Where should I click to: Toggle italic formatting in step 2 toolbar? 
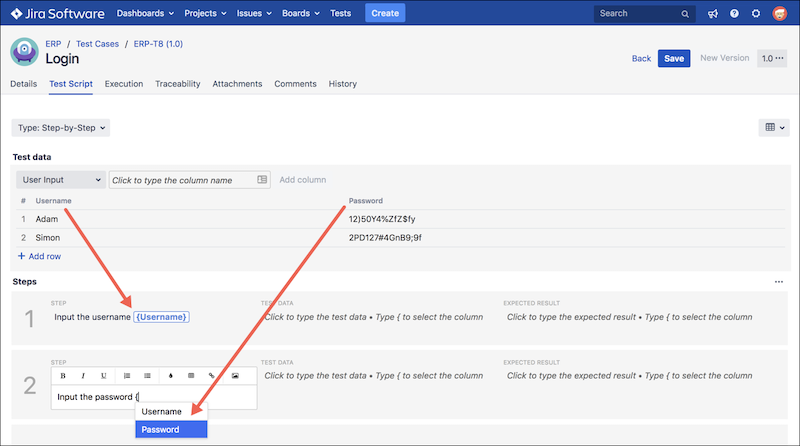pos(83,376)
